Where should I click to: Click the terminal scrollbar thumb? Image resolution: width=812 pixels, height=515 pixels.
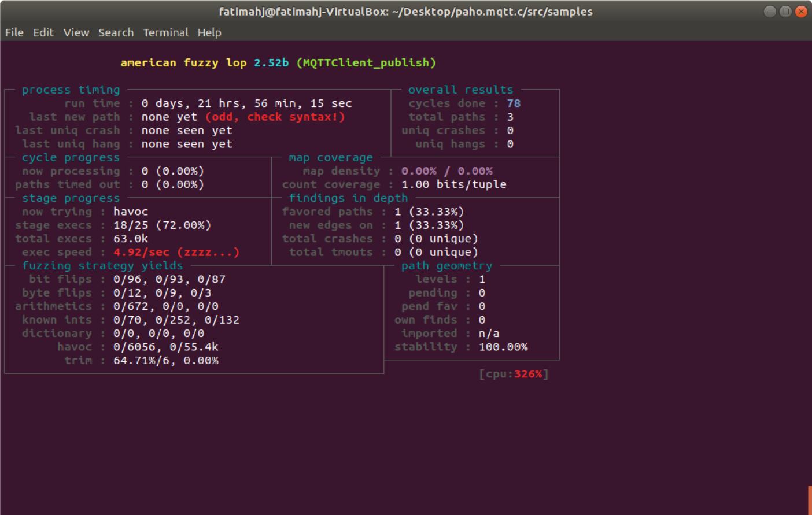click(x=810, y=500)
